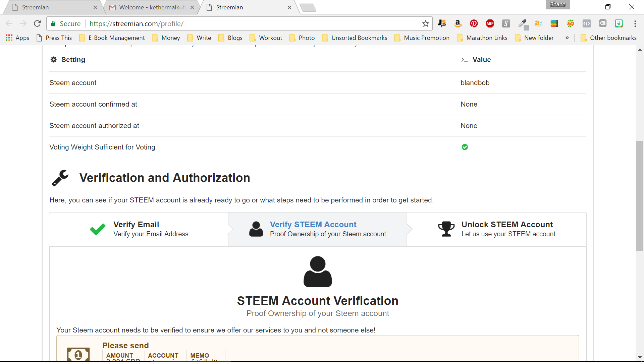Viewport: 644px width, 362px height.
Task: Click the scrollbar up arrow
Action: (x=640, y=50)
